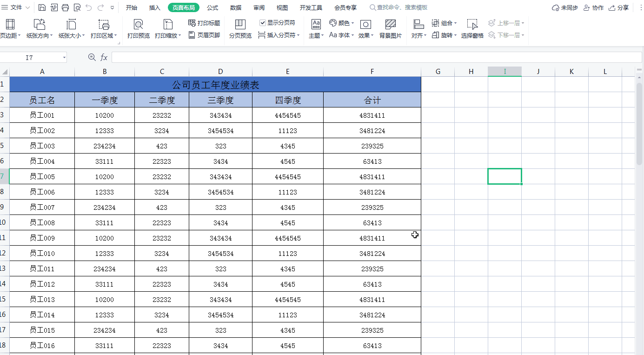Click the 二季度 value in 员工015 row
Image resolution: width=644 pixels, height=355 pixels.
(162, 330)
